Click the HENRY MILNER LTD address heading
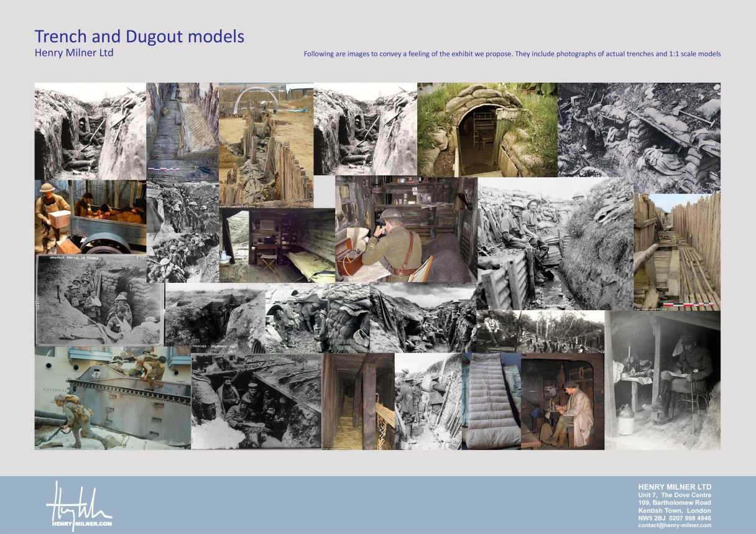This screenshot has height=534, width=756. [675, 487]
